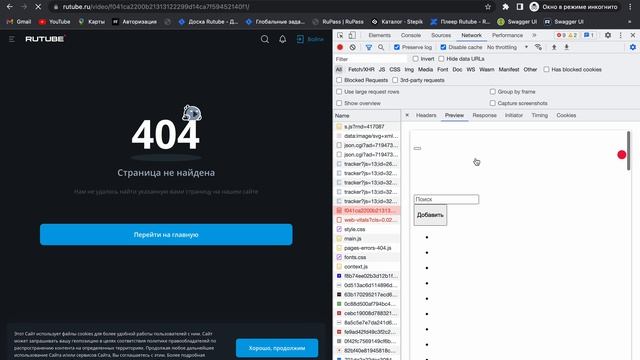Open Rutube notifications bell
Screen dimensions: 640x360
click(x=282, y=39)
